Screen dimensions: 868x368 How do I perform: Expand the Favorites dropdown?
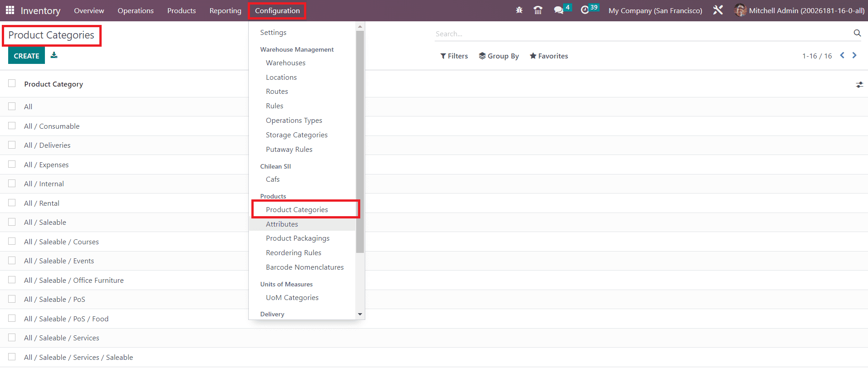(x=549, y=56)
